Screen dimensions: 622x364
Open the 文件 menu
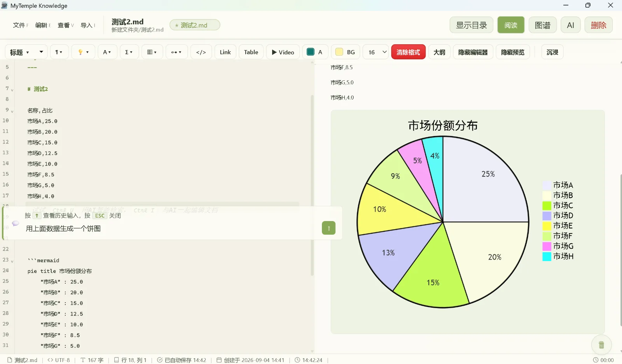(20, 25)
